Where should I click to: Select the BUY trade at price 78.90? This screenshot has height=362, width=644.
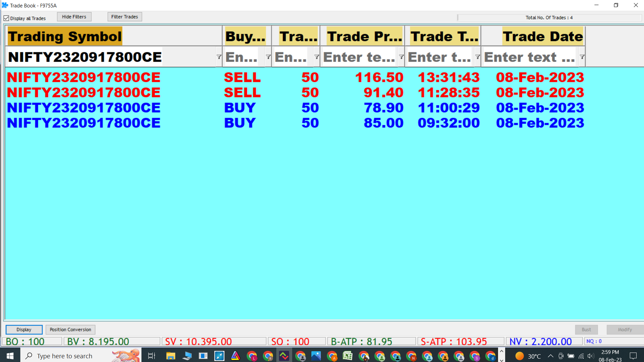point(295,108)
